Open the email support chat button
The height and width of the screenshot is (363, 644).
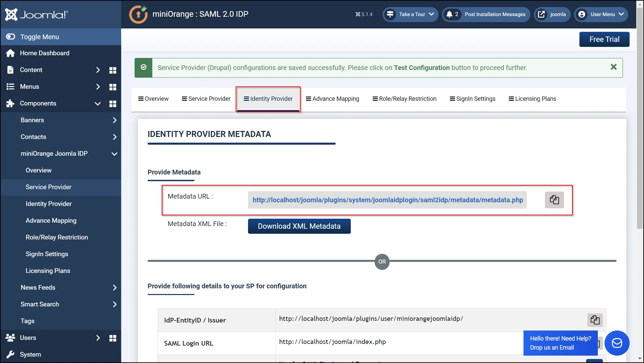[x=617, y=343]
